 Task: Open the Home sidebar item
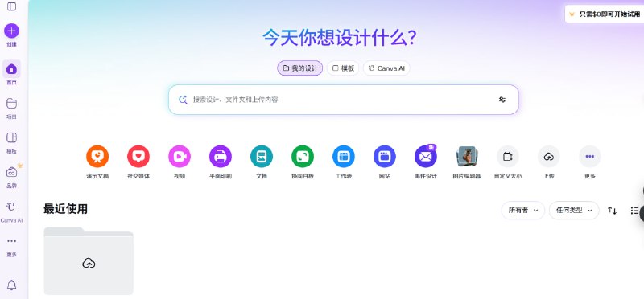(11, 69)
